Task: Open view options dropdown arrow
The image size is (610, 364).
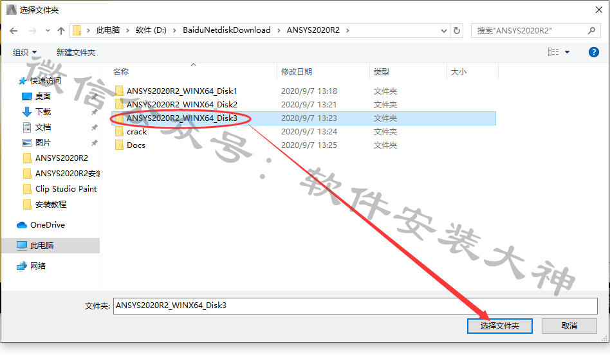Action: [x=567, y=52]
